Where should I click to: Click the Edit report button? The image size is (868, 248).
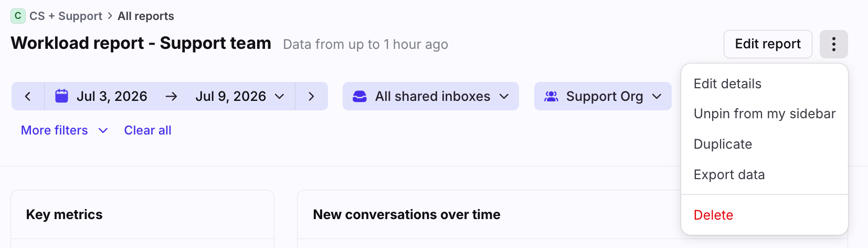click(x=768, y=44)
